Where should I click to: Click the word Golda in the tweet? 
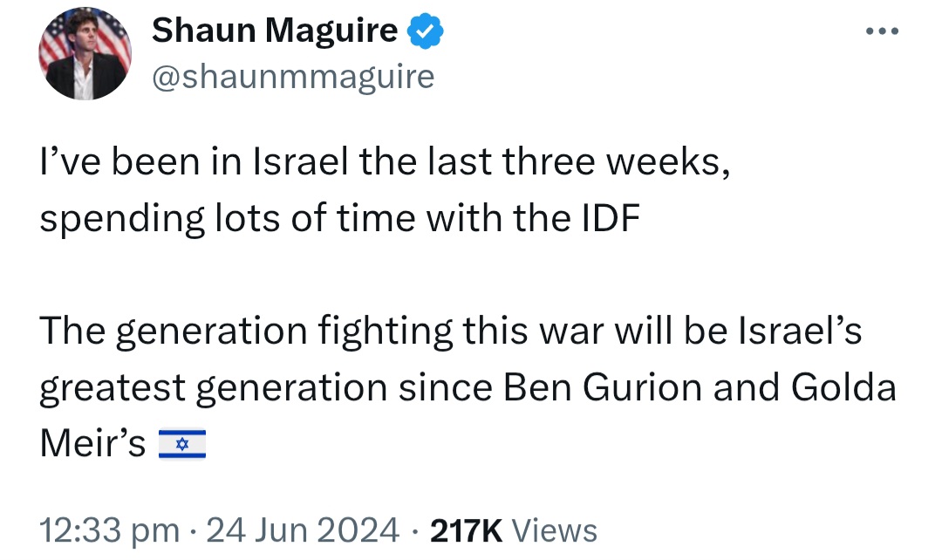click(844, 387)
